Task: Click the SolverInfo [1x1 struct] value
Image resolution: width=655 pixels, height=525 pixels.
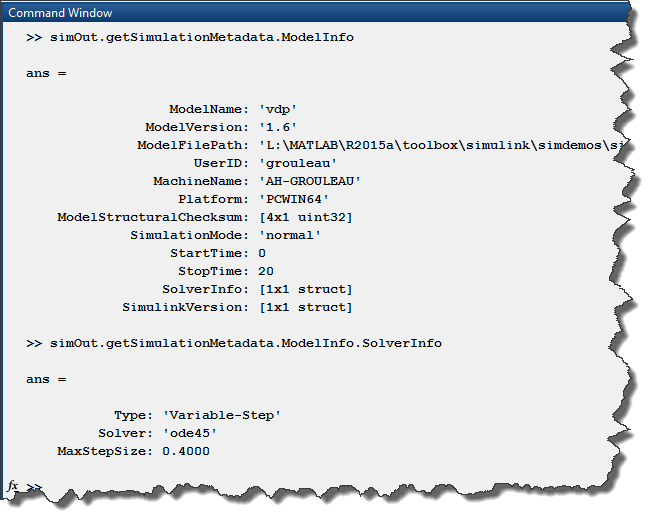Action: [305, 289]
